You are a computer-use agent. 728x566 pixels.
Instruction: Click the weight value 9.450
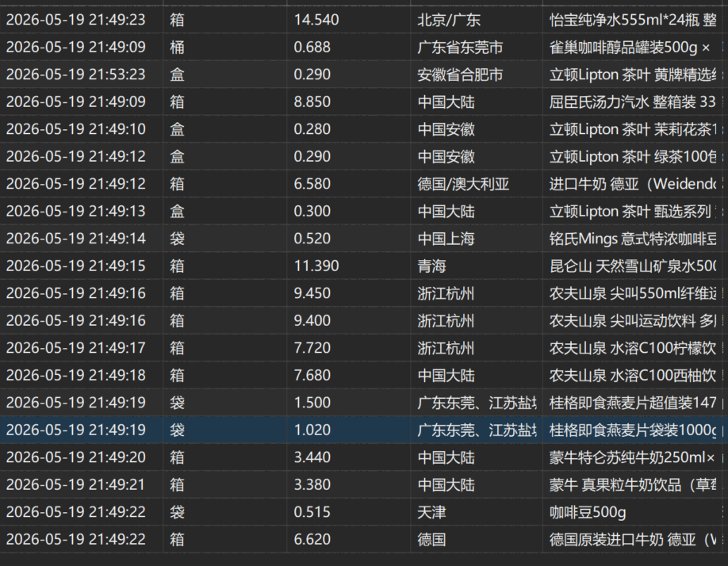(312, 293)
